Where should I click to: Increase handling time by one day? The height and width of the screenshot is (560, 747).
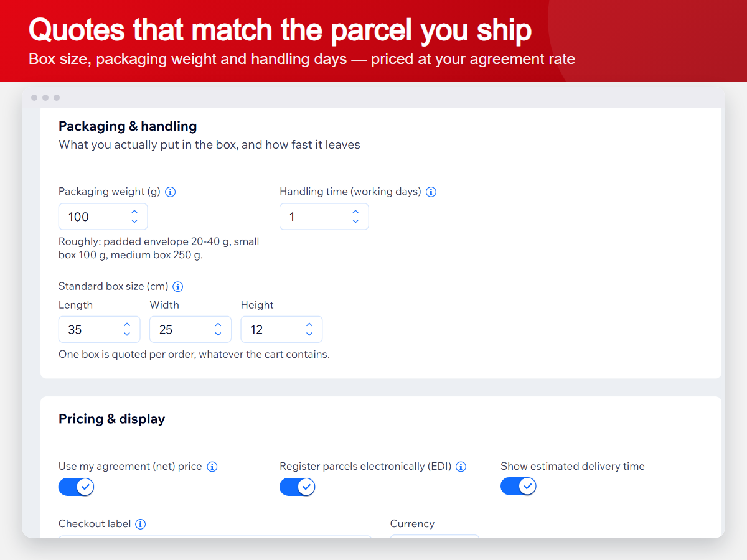[x=355, y=212]
